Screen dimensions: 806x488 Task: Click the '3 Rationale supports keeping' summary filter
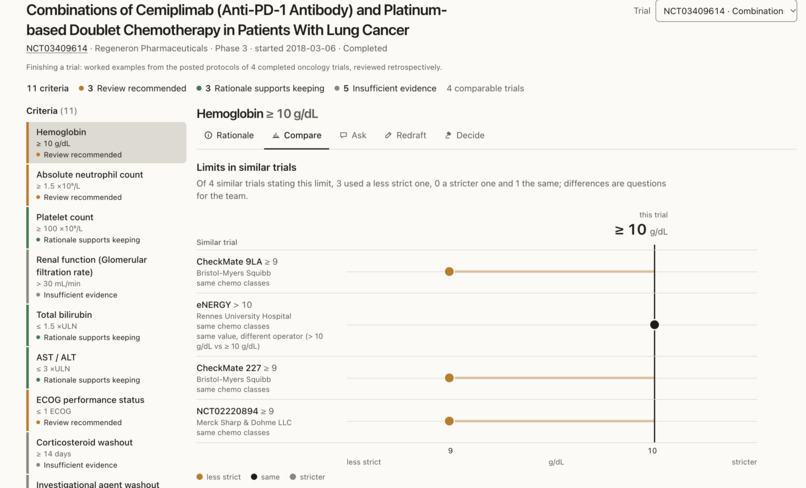[261, 88]
